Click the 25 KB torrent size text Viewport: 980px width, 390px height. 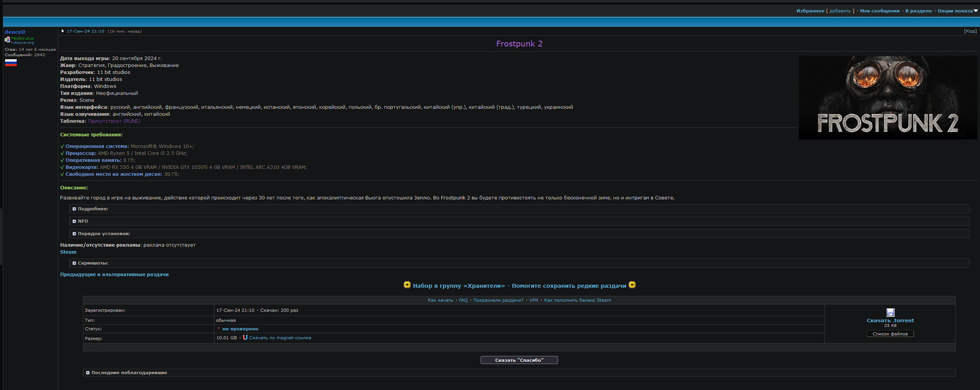(x=890, y=326)
